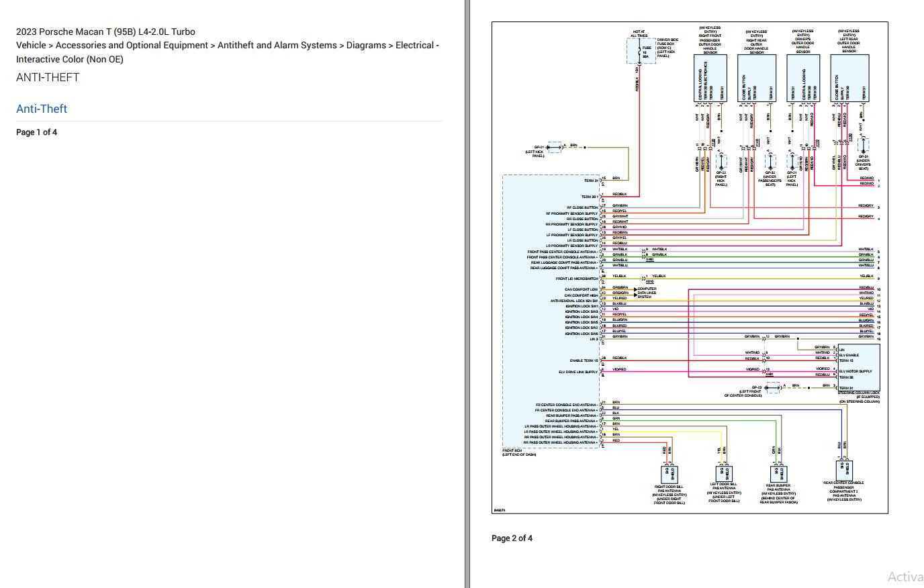Click the Fuse 10 symbol in the fuse box
Image resolution: width=924 pixels, height=588 pixels.
pos(638,52)
